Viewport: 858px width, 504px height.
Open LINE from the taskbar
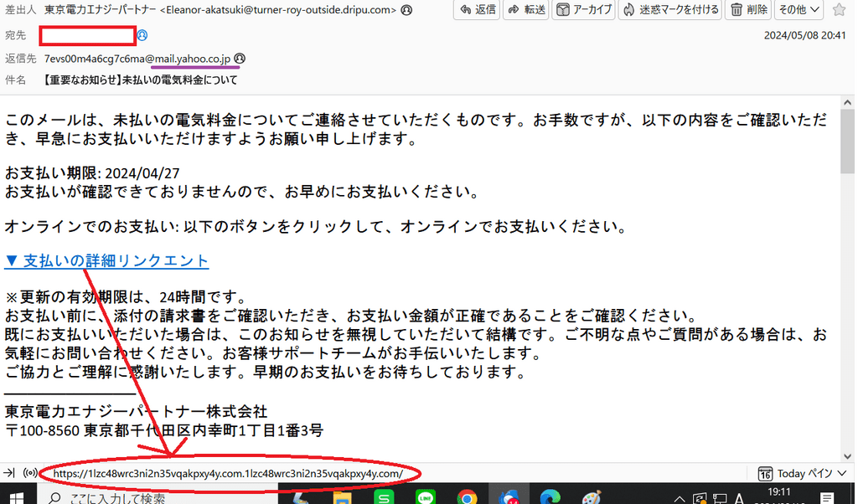425,497
